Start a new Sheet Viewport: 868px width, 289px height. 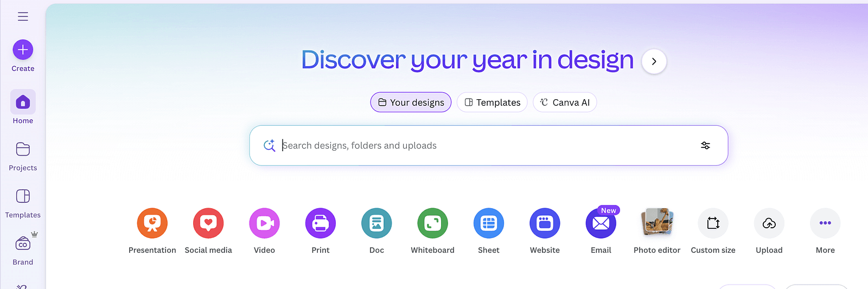(x=489, y=223)
